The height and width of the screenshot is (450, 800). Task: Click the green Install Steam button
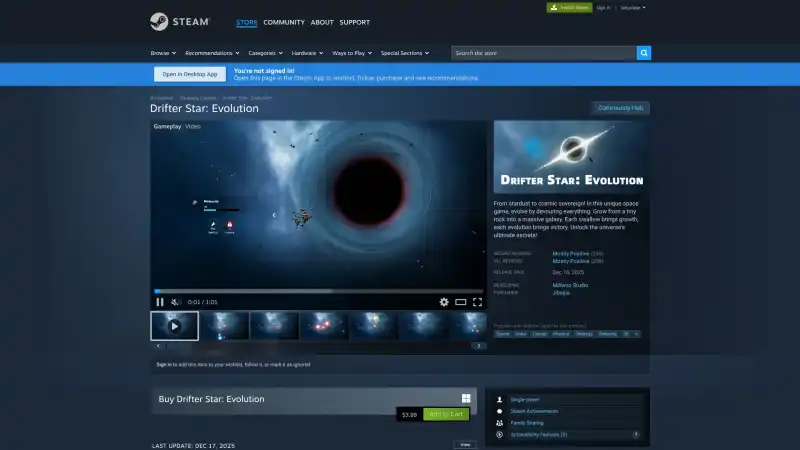click(569, 8)
